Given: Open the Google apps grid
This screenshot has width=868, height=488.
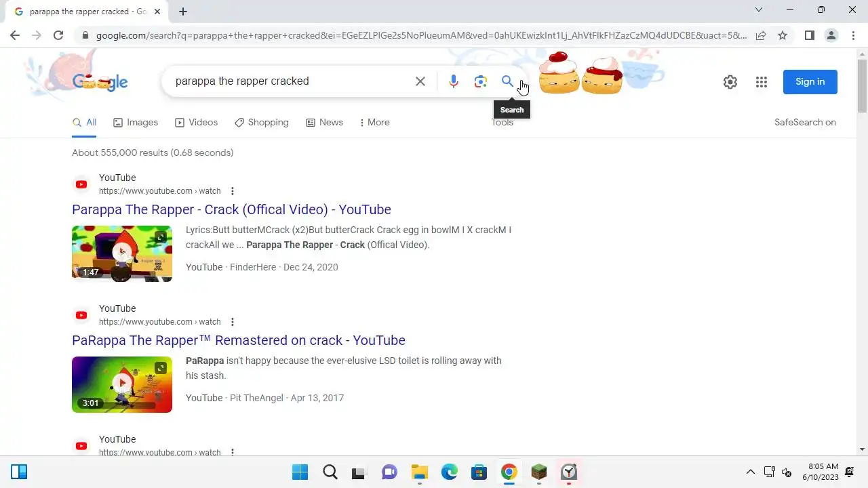Looking at the screenshot, I should tap(762, 82).
